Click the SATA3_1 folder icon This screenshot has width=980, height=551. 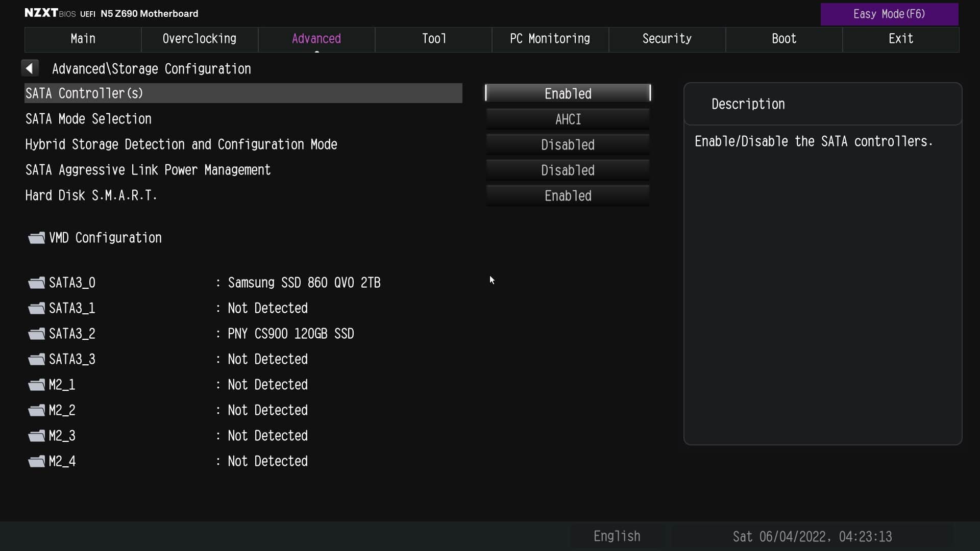tap(37, 308)
